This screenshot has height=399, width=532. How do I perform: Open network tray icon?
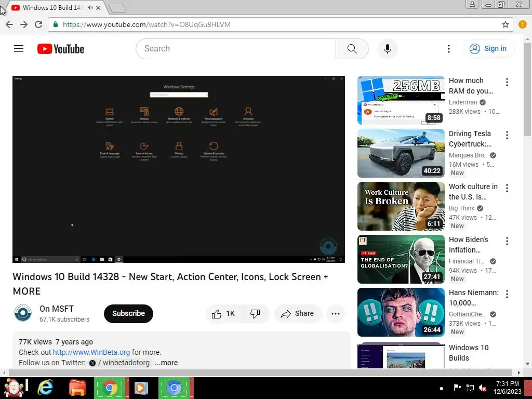click(470, 388)
